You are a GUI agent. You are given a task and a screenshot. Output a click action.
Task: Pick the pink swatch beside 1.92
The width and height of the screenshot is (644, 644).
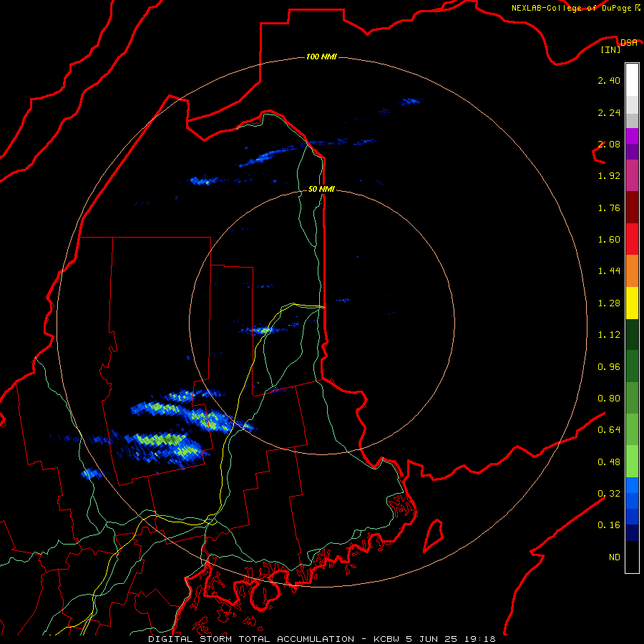point(632,175)
